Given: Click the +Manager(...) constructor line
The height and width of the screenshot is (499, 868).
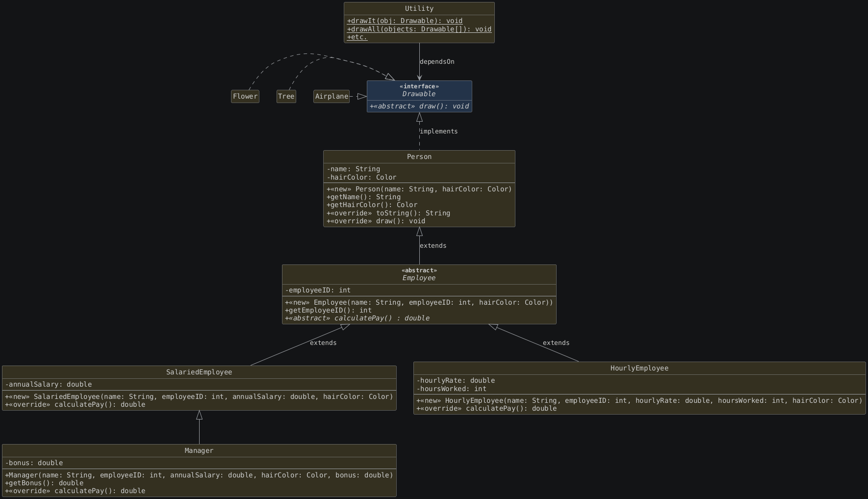Looking at the screenshot, I should click(x=199, y=475).
